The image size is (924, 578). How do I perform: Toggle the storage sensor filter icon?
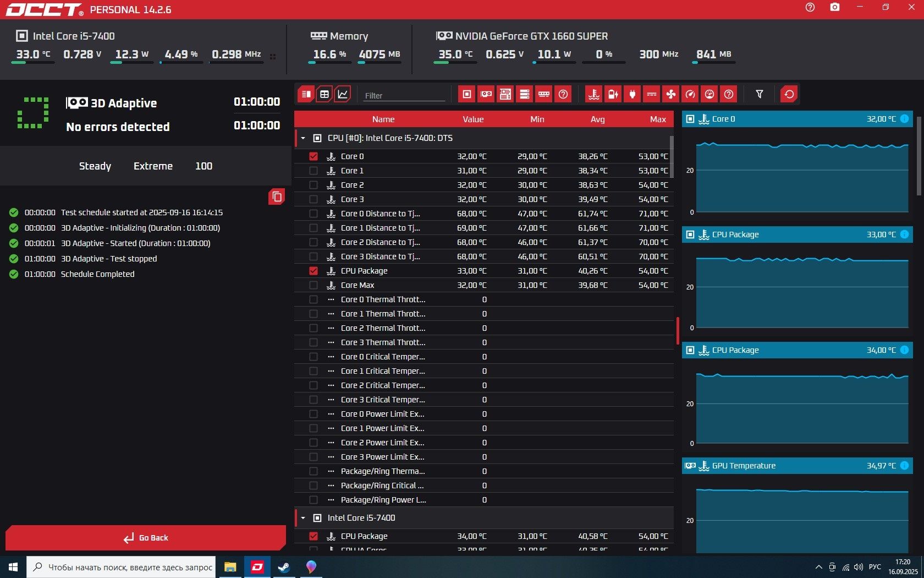(x=525, y=94)
